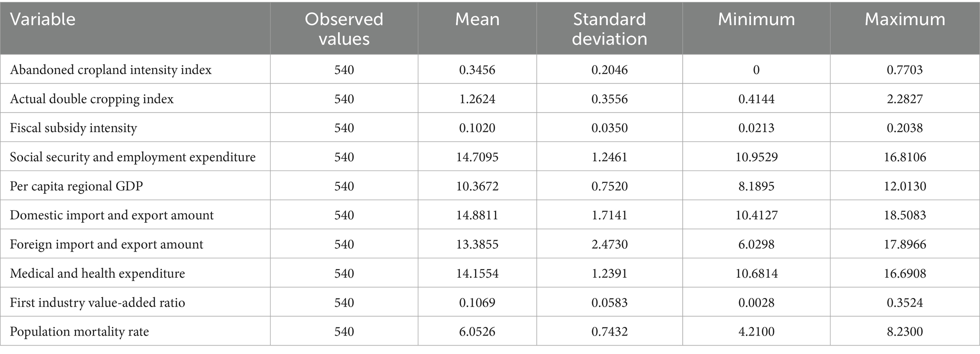Image resolution: width=980 pixels, height=354 pixels.
Task: Select Foreign import and export amount label
Action: pyautogui.click(x=107, y=244)
